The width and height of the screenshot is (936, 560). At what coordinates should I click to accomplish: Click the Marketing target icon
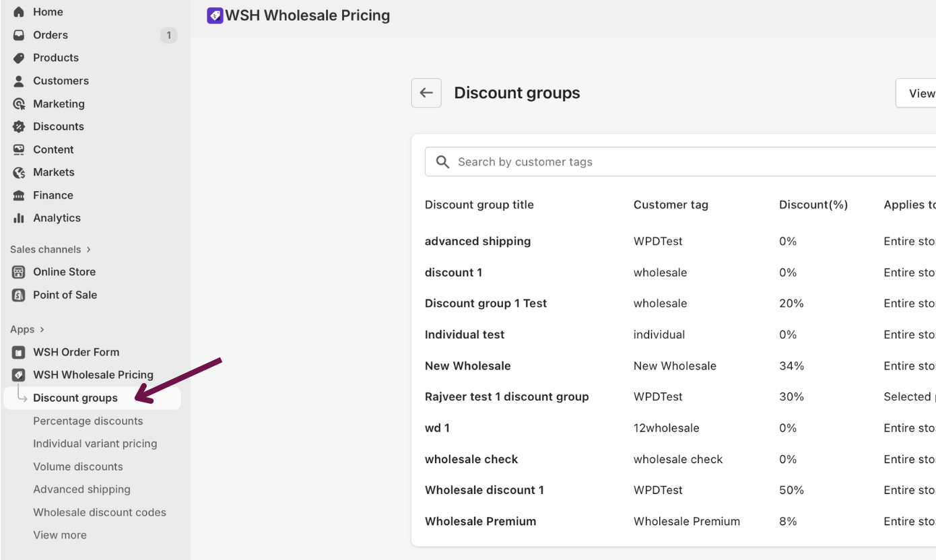click(19, 104)
